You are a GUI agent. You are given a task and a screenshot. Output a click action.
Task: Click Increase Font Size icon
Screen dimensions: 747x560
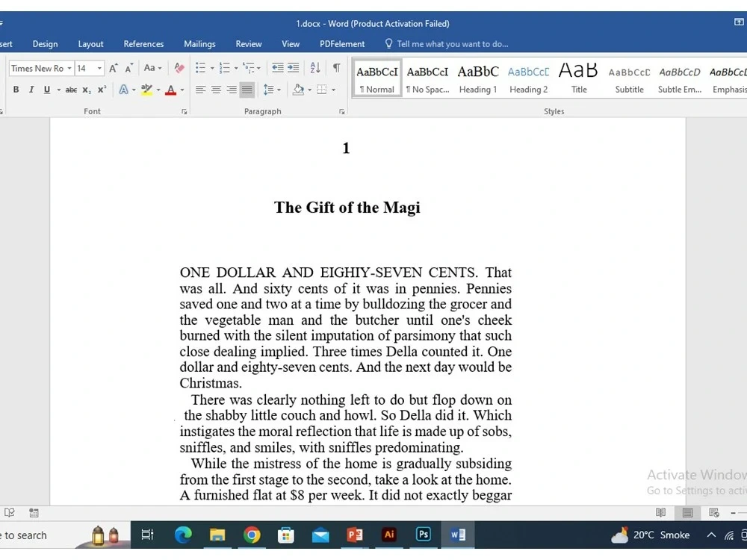(113, 68)
